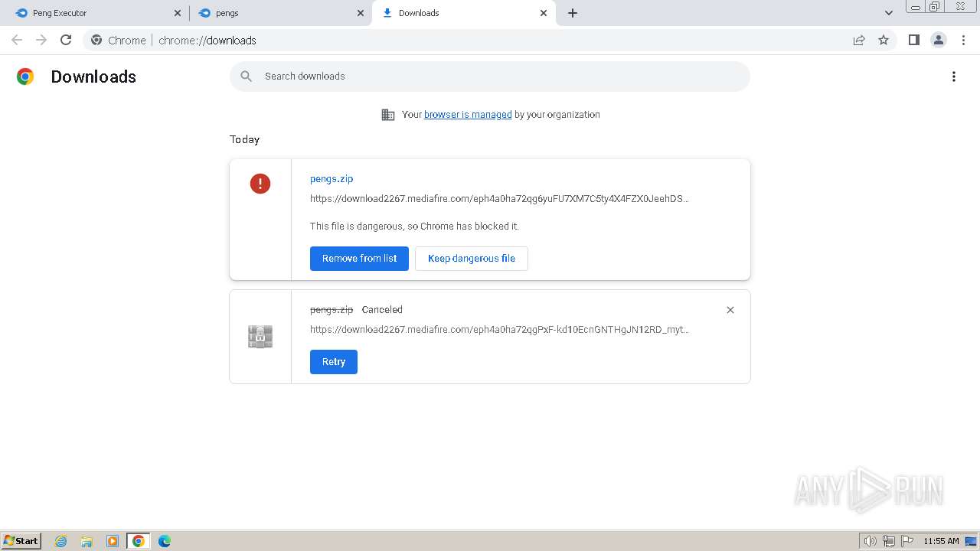Close the pengs tab
Screen dimensions: 980x551
[x=361, y=13]
